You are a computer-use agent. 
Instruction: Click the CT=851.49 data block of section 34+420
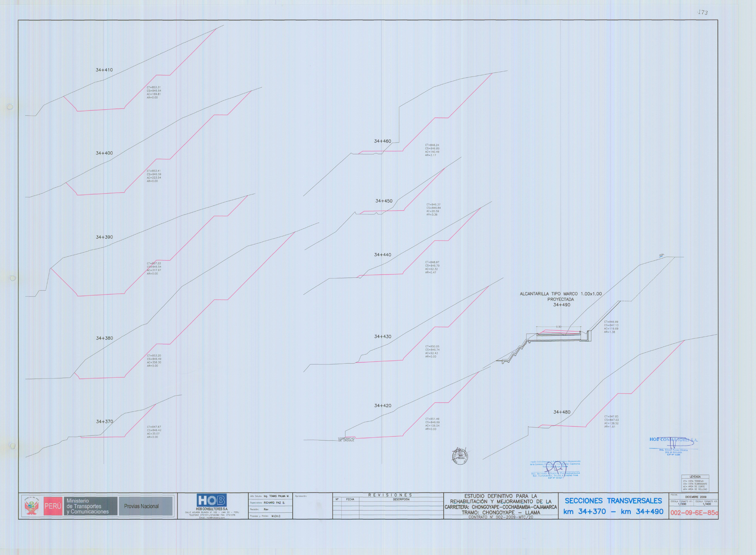click(432, 424)
